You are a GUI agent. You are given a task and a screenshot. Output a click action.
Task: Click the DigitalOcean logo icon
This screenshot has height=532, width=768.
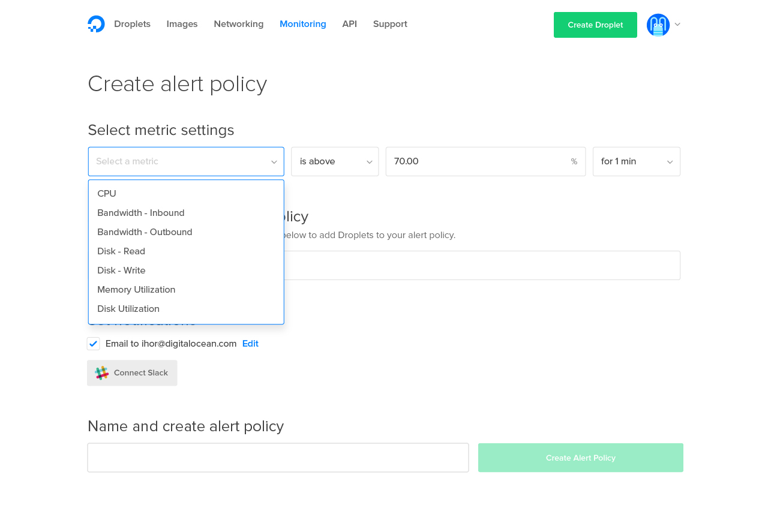[x=96, y=24]
